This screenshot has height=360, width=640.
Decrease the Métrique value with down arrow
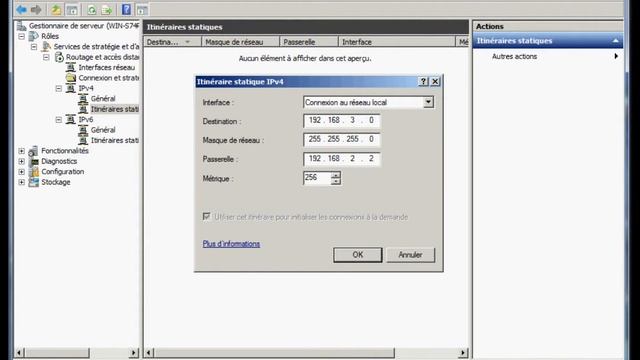click(336, 181)
